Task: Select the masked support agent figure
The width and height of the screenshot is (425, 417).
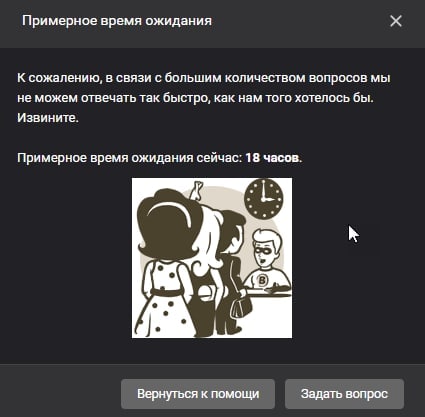Action: [267, 262]
